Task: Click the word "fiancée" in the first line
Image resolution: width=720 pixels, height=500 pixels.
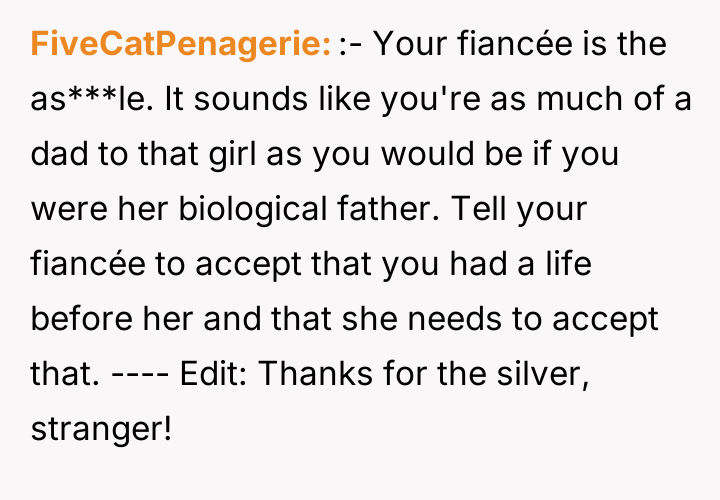Action: pos(508,45)
